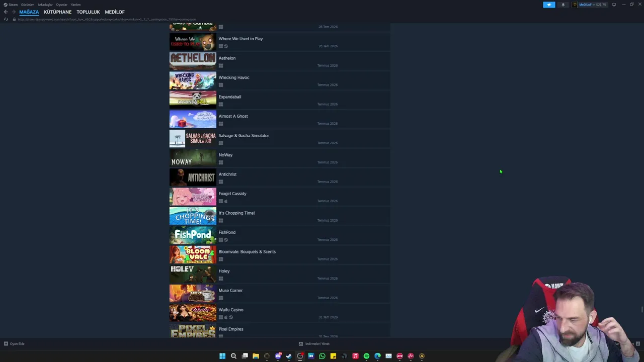Click the Foxgirl Cassidy title

coord(232,194)
